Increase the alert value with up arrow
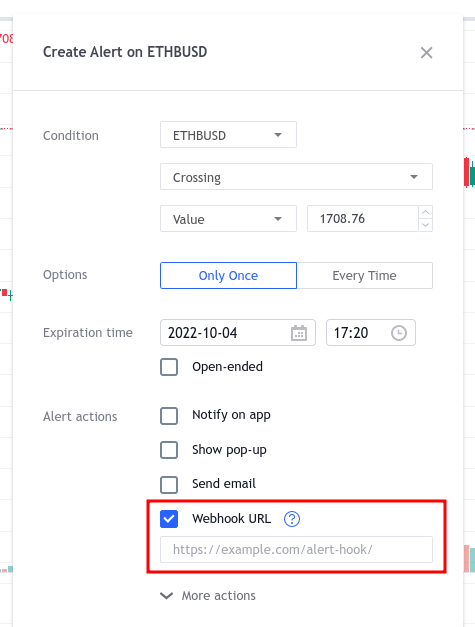The height and width of the screenshot is (627, 475). [425, 212]
